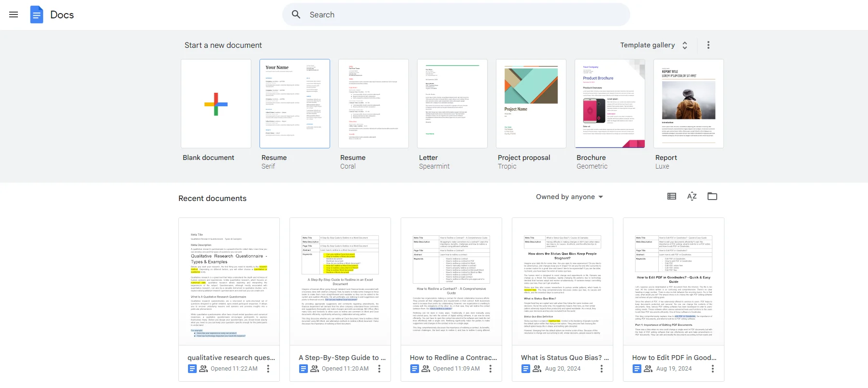Open more options for How to Redline document
This screenshot has height=388, width=868.
491,369
